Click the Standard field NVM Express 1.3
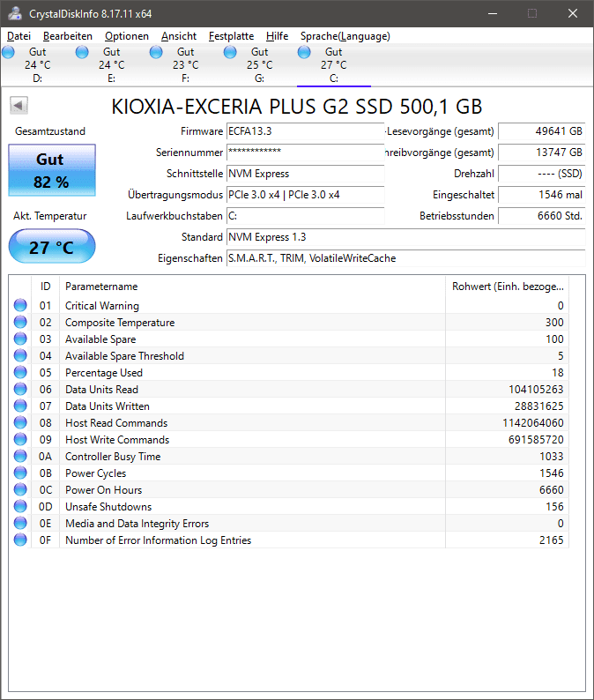This screenshot has height=700, width=594. point(406,237)
